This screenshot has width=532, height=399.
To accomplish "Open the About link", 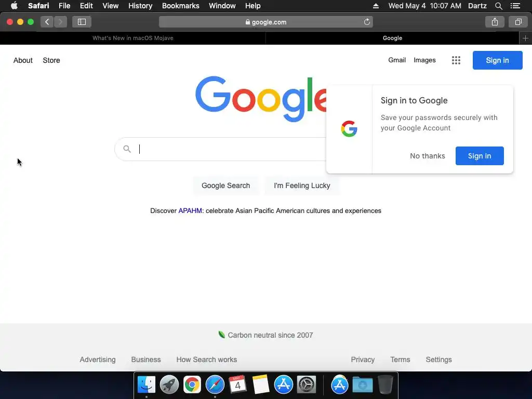I will (23, 60).
